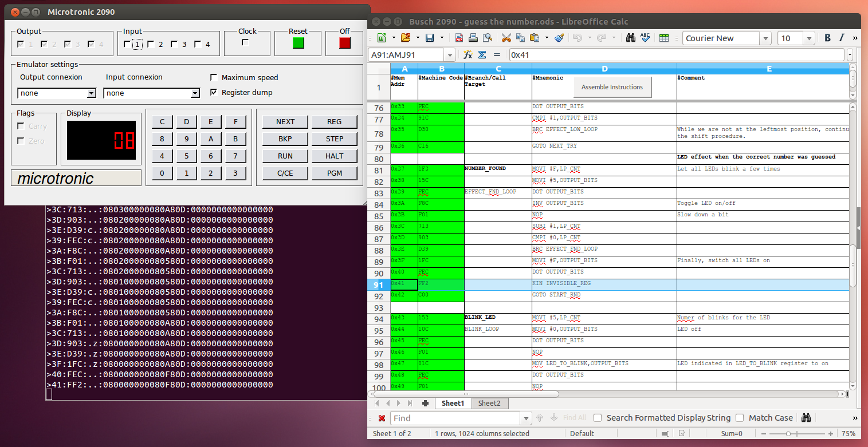Toggle Input 2 checkbox in Microtronic
Screen dimensions: 868x447
coord(151,44)
